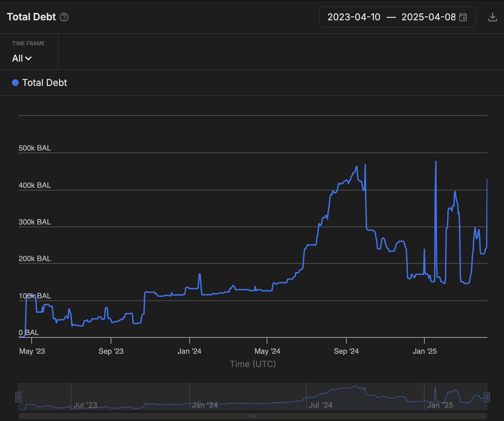Click the Jan '24 axis label on main chart
The image size is (504, 421).
(x=189, y=351)
